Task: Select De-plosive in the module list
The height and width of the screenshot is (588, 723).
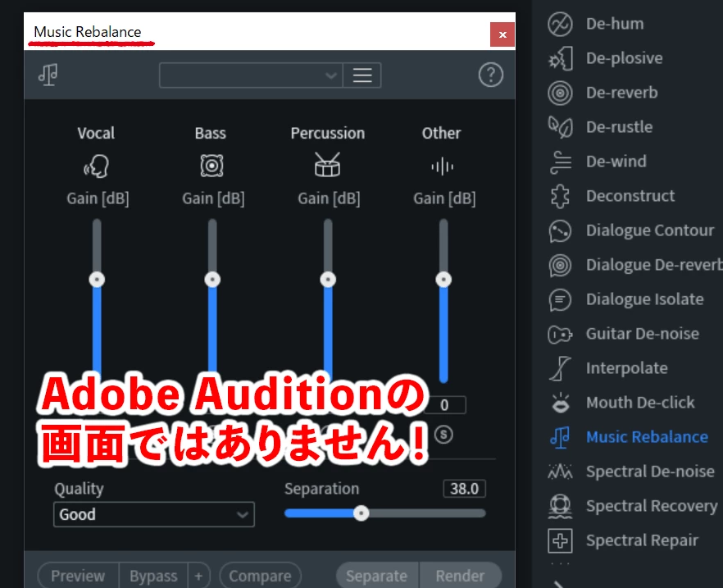Action: pyautogui.click(x=625, y=58)
